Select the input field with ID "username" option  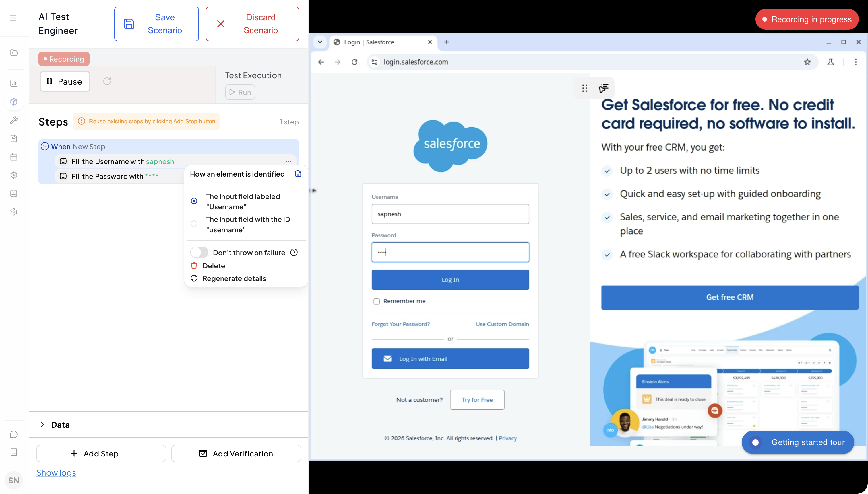(x=194, y=224)
